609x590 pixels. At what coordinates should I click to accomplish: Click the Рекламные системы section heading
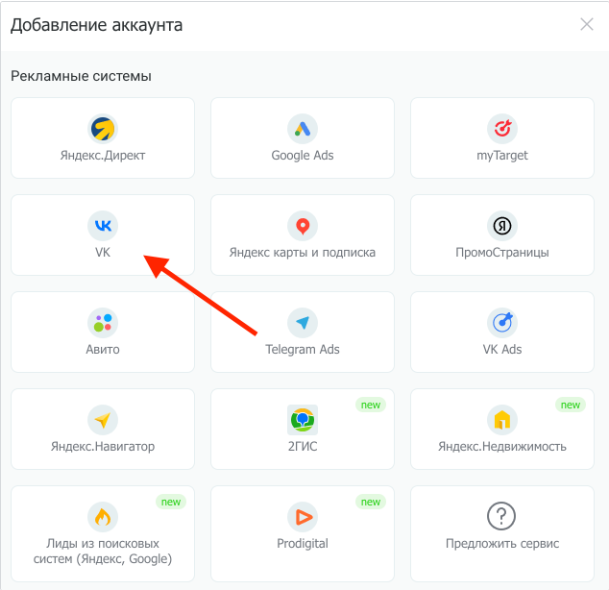click(81, 76)
